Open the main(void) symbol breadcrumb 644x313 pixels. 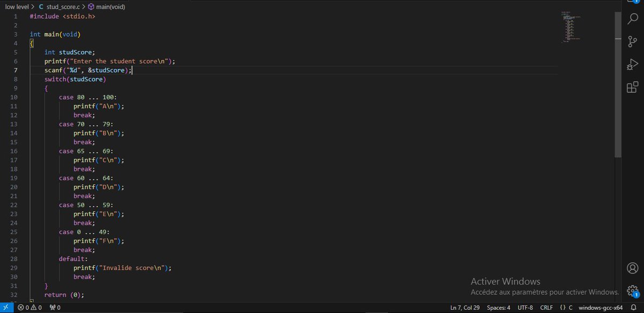[108, 7]
